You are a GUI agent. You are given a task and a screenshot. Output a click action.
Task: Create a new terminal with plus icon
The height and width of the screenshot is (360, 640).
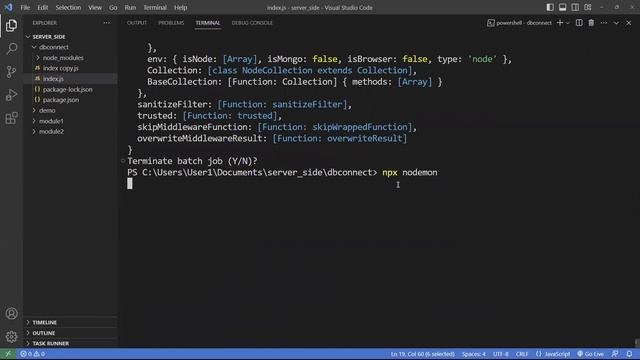point(560,23)
